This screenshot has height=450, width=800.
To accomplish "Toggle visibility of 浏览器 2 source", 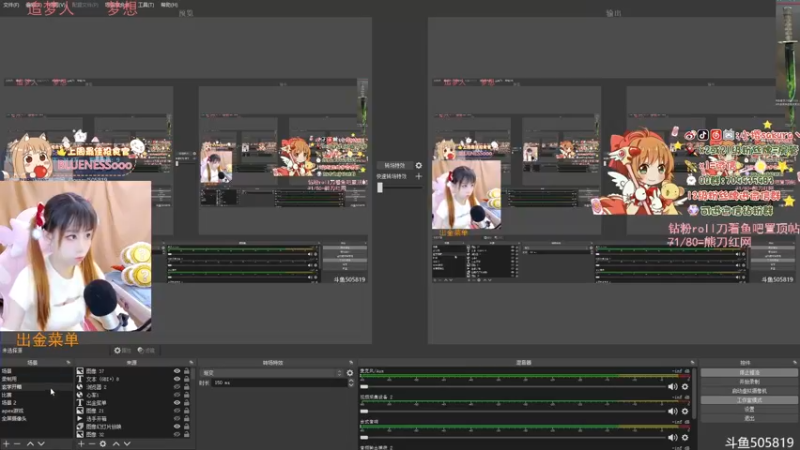I will (177, 387).
